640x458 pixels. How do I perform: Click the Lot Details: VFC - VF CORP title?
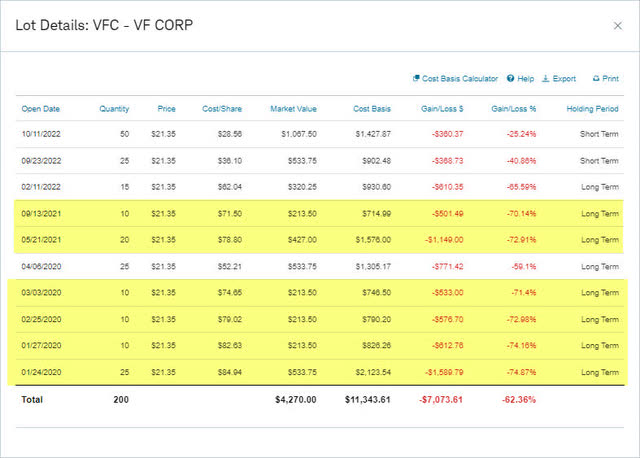pos(104,25)
